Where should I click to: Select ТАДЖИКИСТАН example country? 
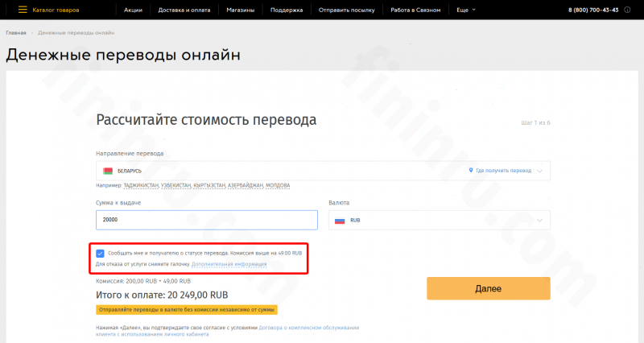[141, 186]
